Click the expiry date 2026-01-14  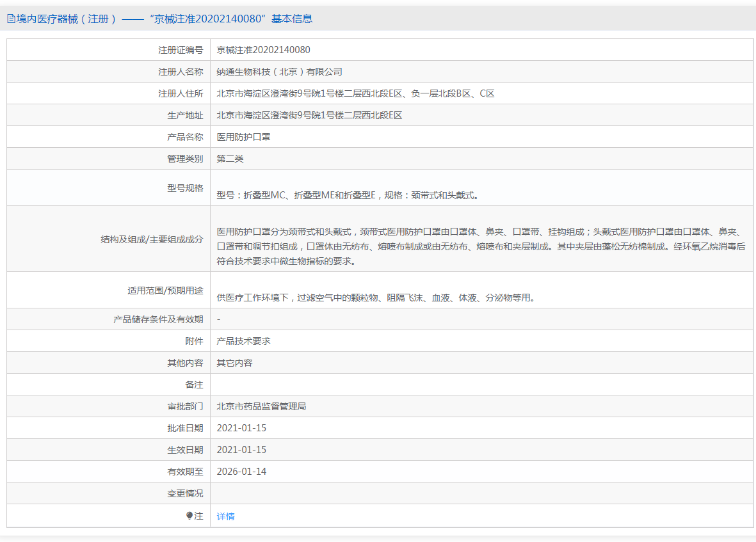(x=241, y=472)
